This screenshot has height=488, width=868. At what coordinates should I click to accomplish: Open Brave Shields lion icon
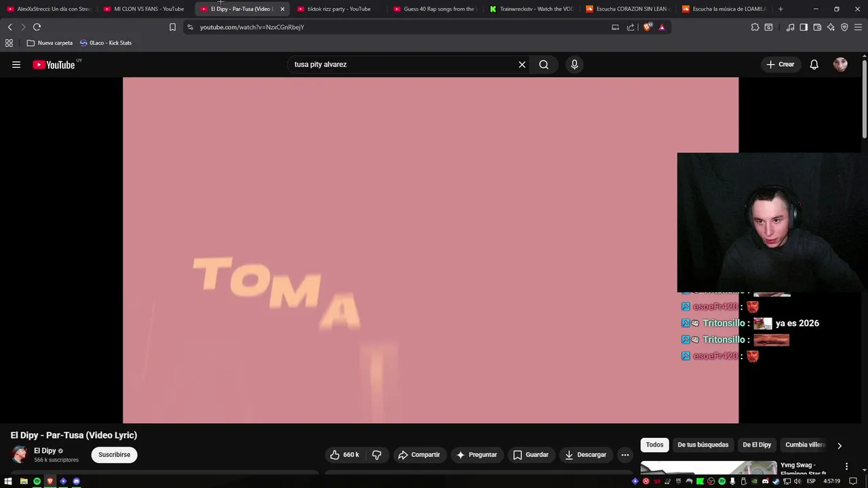tap(648, 27)
